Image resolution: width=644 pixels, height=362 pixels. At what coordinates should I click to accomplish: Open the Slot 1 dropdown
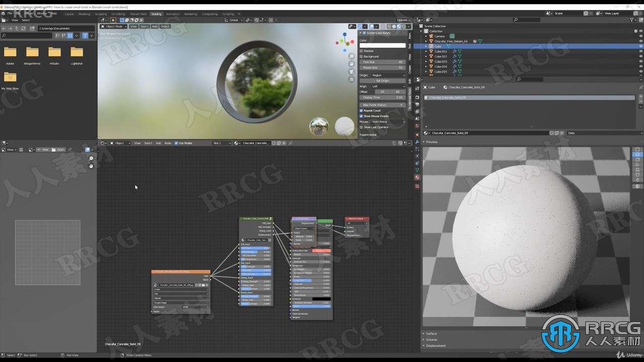click(222, 143)
